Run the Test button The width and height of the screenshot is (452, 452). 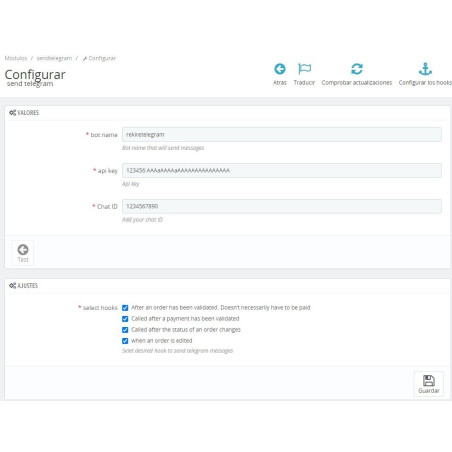click(x=23, y=253)
